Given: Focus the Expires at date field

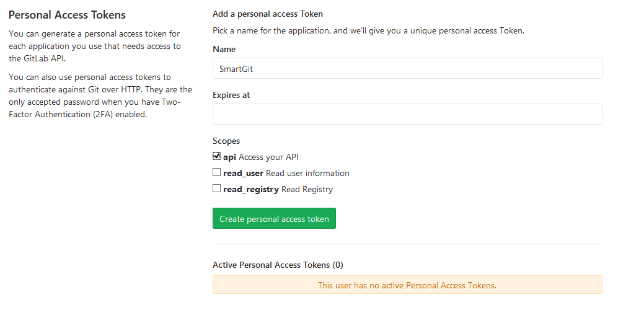Looking at the screenshot, I should point(407,114).
